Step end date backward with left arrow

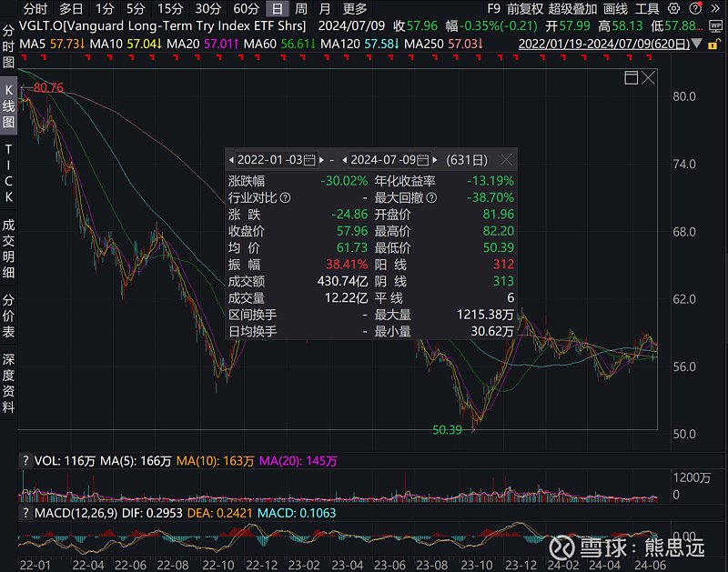pos(345,160)
